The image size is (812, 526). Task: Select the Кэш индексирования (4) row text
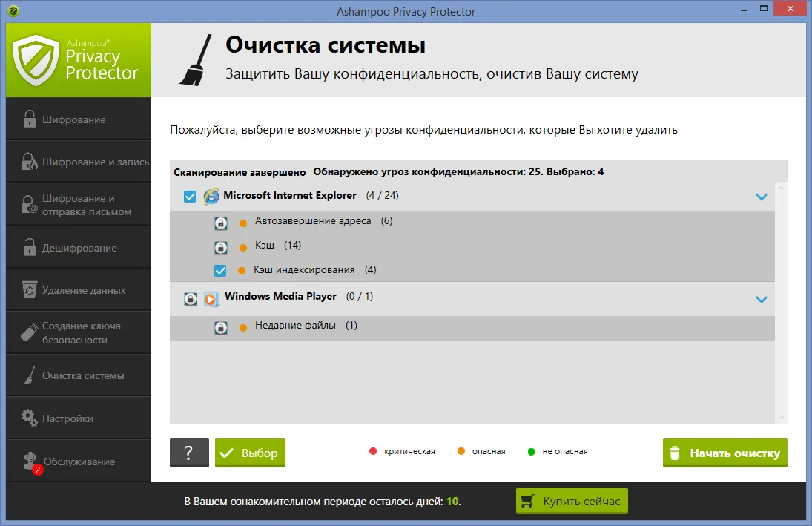(315, 269)
